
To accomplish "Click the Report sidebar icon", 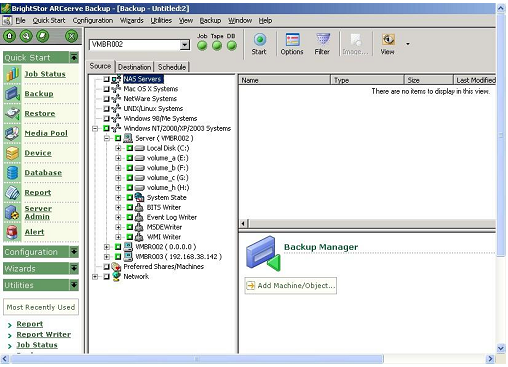I will tap(12, 192).
